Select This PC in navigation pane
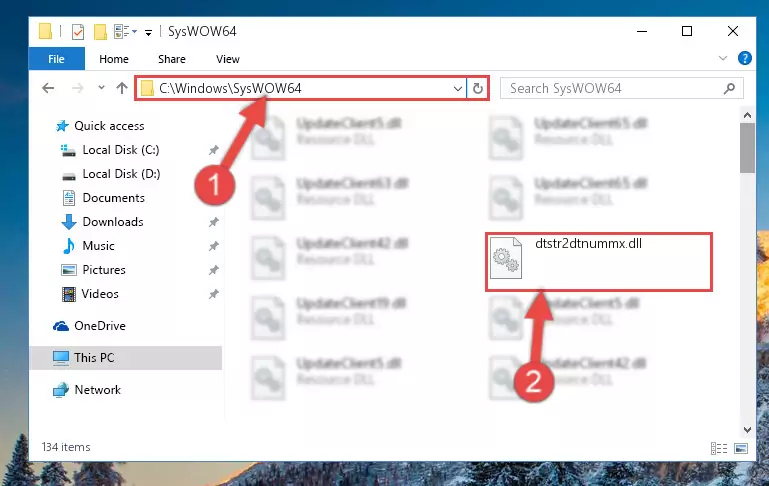The height and width of the screenshot is (486, 769). [94, 358]
